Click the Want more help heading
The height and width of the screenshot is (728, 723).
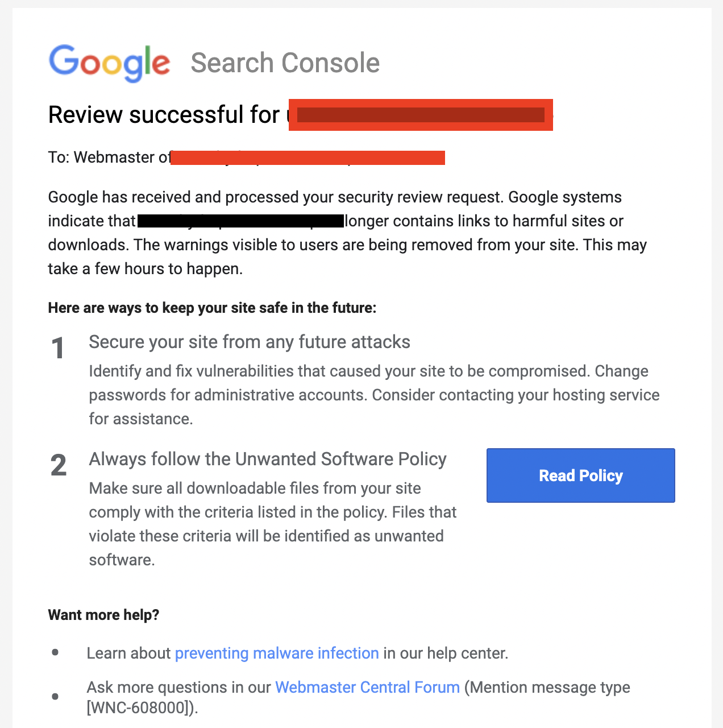(103, 615)
